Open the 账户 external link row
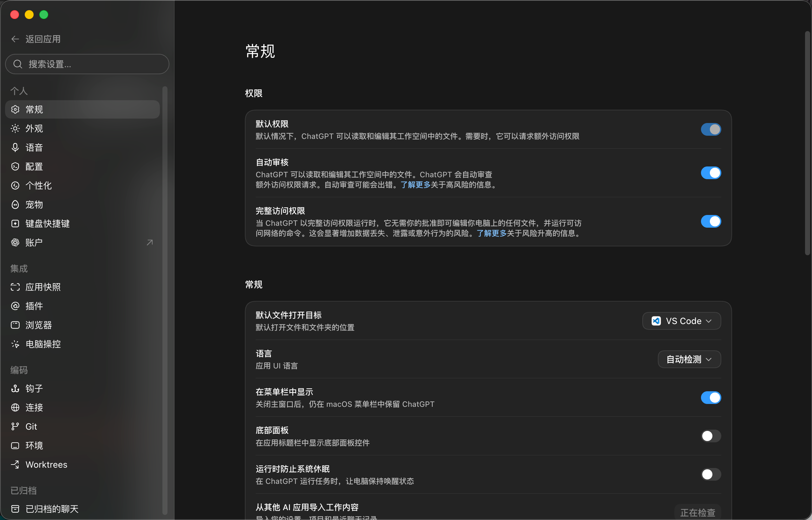812x520 pixels. pyautogui.click(x=82, y=243)
